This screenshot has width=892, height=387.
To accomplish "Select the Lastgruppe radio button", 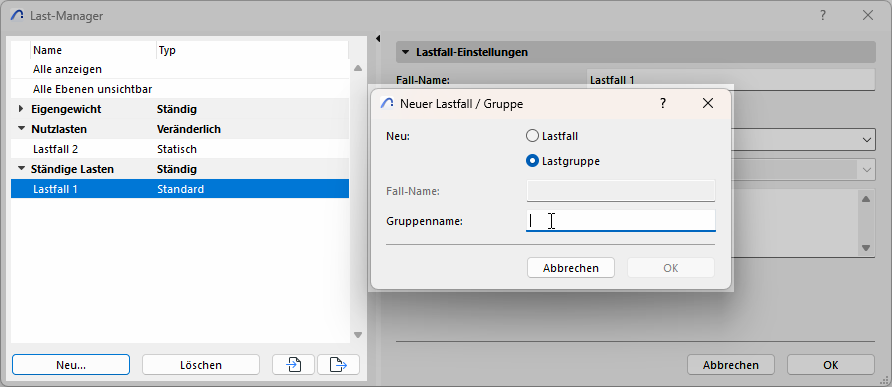I will (532, 161).
